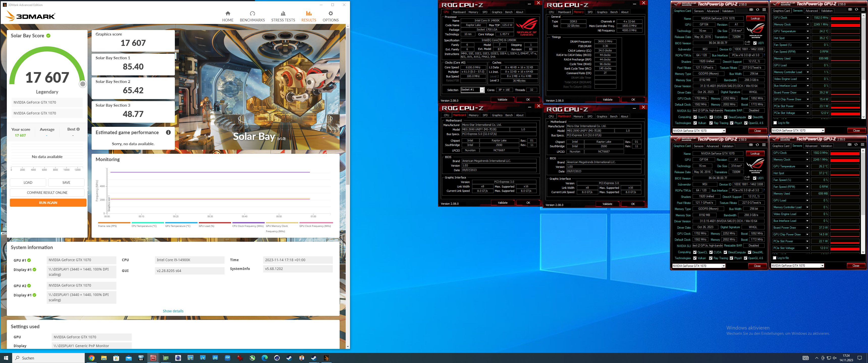868x363 pixels.
Task: Toggle Ray Tracing checkbox in upper GPU-Z Graphics Card window
Action: (x=711, y=123)
